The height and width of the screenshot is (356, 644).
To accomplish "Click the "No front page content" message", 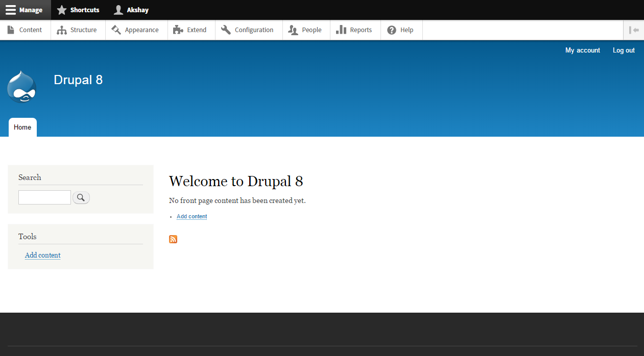I will click(237, 200).
